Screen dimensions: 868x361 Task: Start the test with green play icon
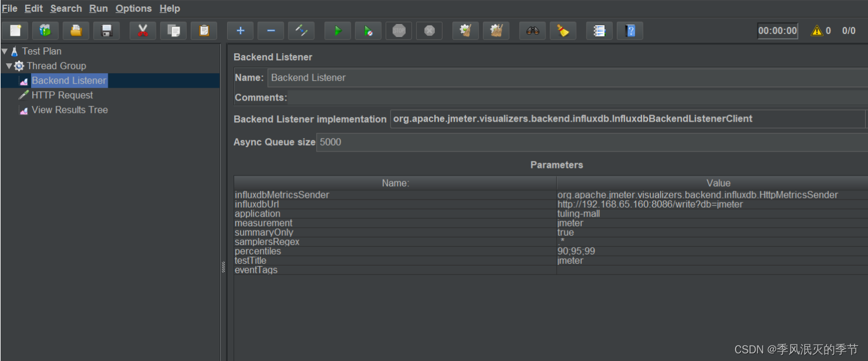coord(338,30)
